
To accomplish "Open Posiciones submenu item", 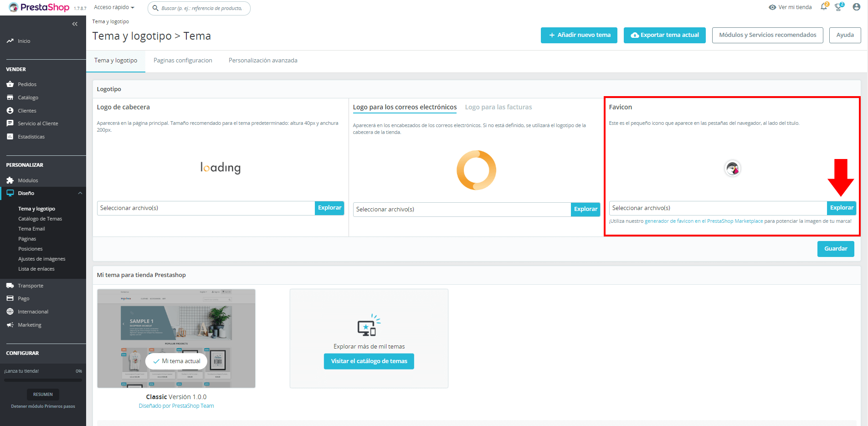I will click(31, 249).
